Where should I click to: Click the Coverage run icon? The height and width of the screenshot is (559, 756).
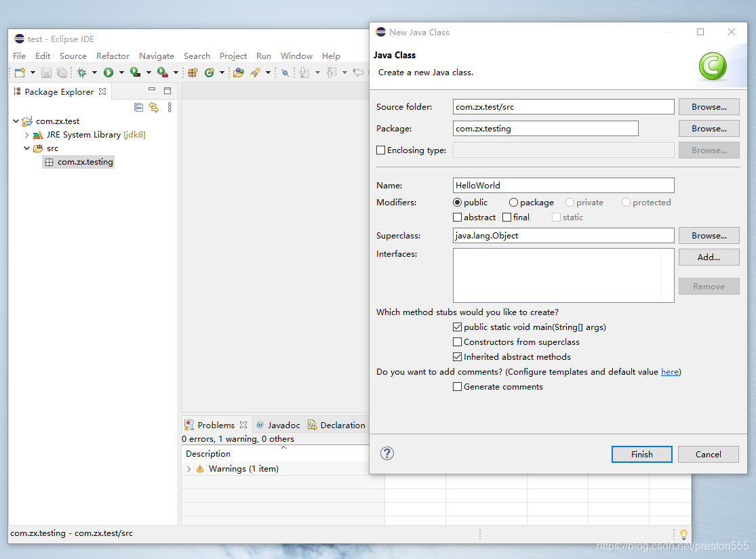[x=136, y=73]
